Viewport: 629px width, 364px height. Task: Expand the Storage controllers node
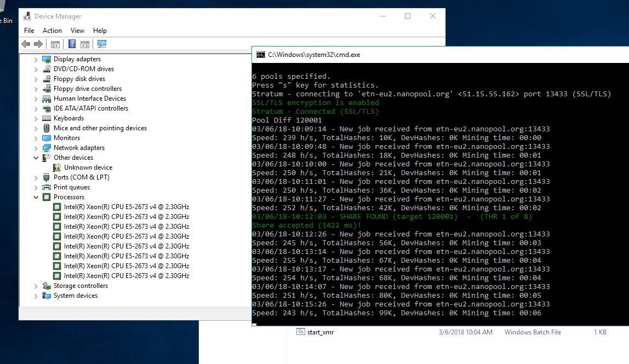pyautogui.click(x=36, y=286)
